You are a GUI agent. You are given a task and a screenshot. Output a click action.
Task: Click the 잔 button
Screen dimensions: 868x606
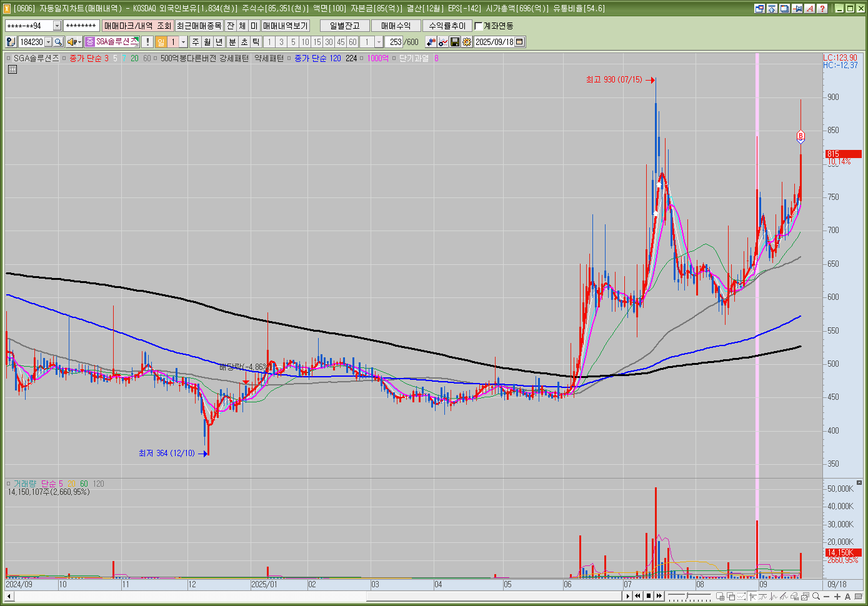click(231, 26)
